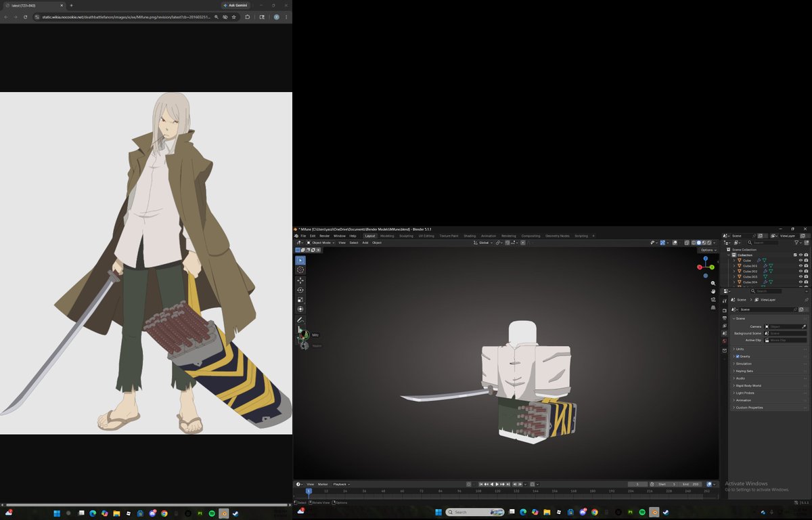Image resolution: width=812 pixels, height=520 pixels.
Task: Open the File menu in Blender
Action: (x=303, y=236)
